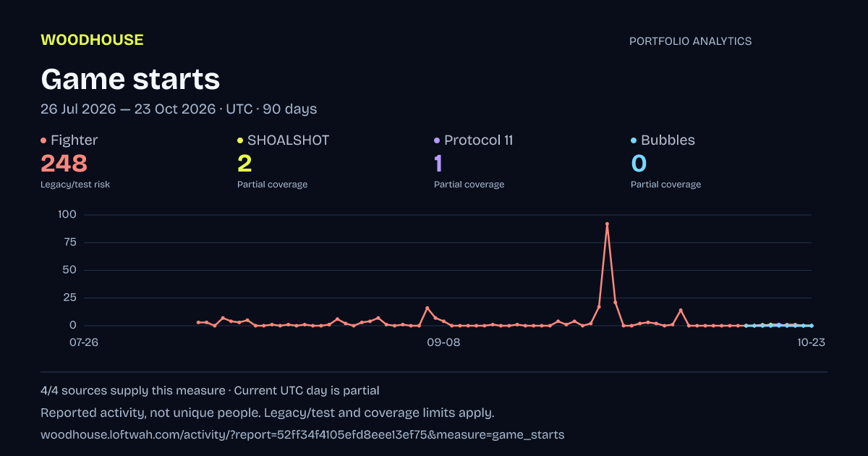Image resolution: width=868 pixels, height=456 pixels.
Task: Click Partial coverage note under SHOALSHOT
Action: [272, 185]
